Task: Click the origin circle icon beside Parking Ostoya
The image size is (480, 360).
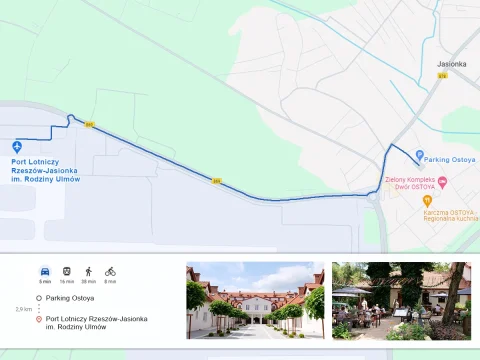Action: [x=39, y=298]
